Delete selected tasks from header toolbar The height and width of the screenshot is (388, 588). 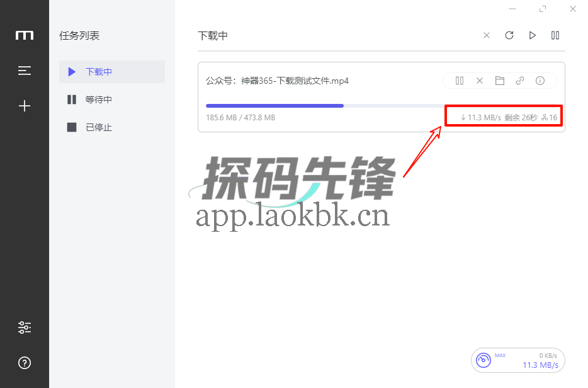[487, 35]
